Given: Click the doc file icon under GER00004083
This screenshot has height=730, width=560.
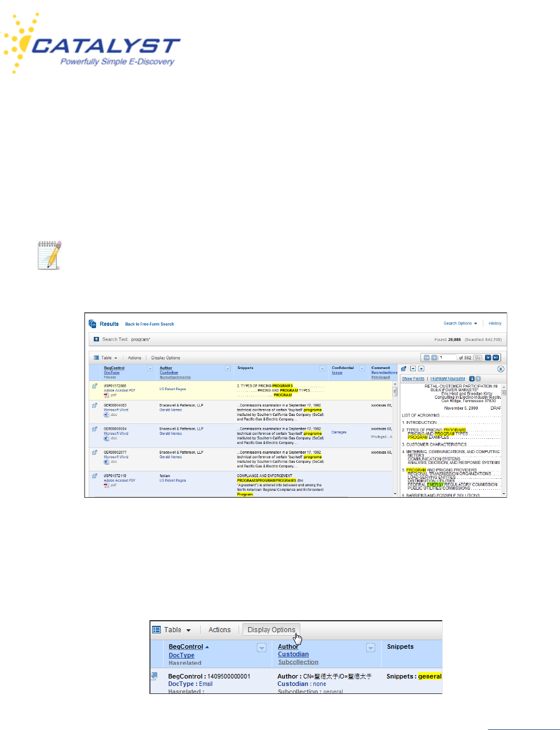Looking at the screenshot, I should 106,414.
